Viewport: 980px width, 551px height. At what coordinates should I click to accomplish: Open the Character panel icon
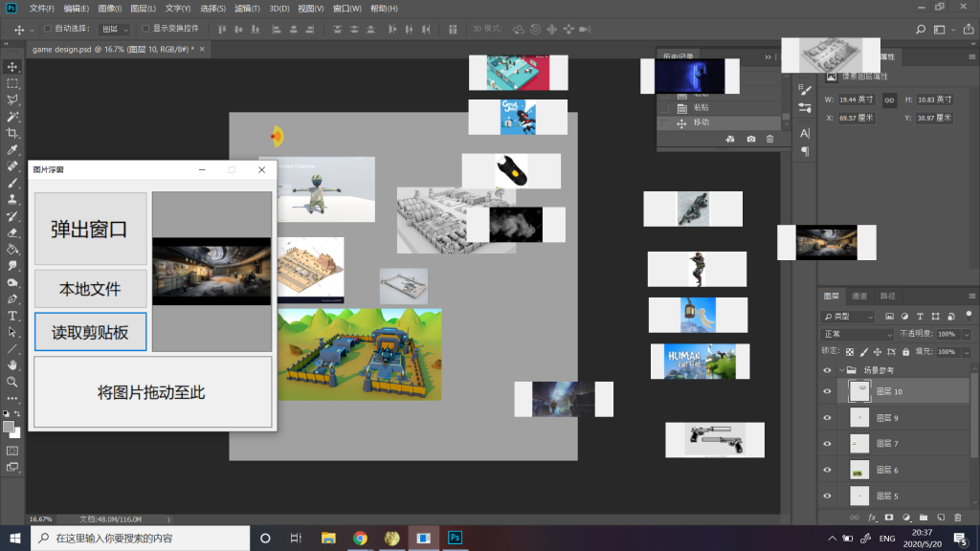(x=805, y=133)
